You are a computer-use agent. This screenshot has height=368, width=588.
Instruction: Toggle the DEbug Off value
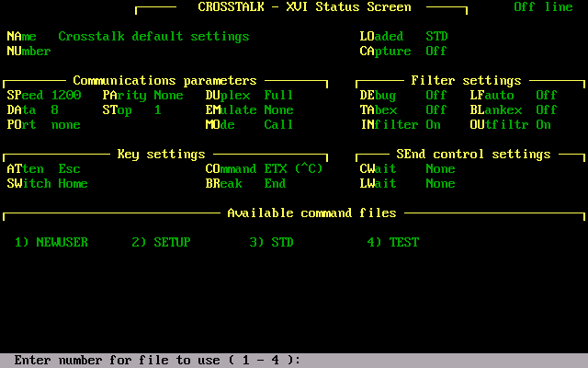436,96
